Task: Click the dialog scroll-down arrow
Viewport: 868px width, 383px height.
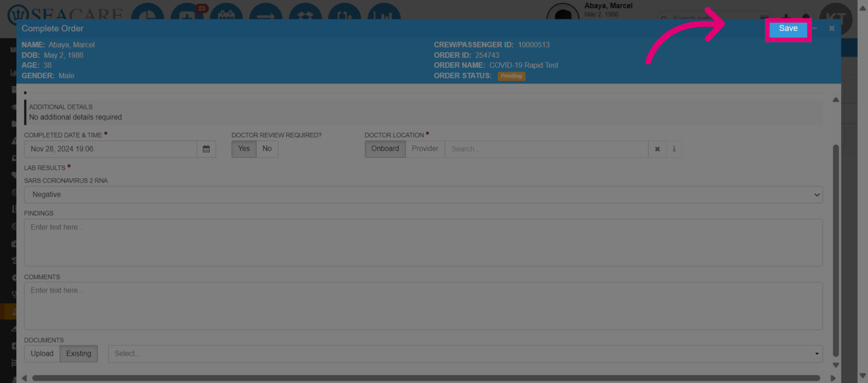Action: point(836,365)
